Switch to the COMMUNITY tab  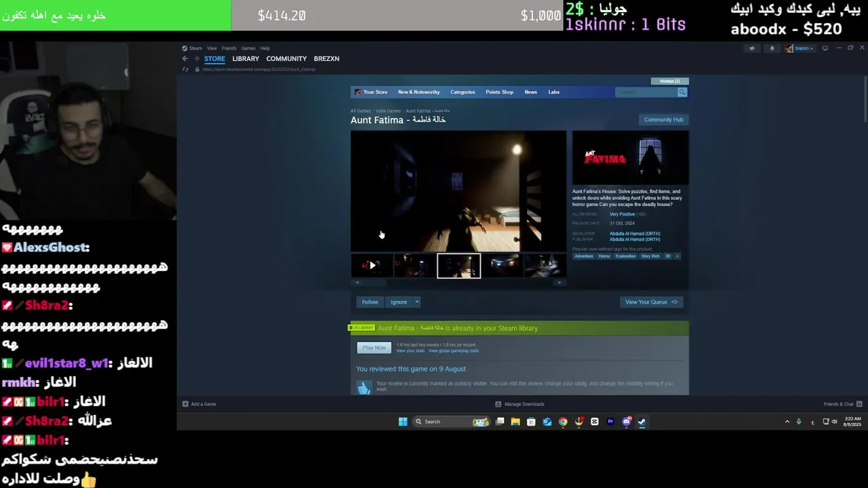pyautogui.click(x=286, y=59)
